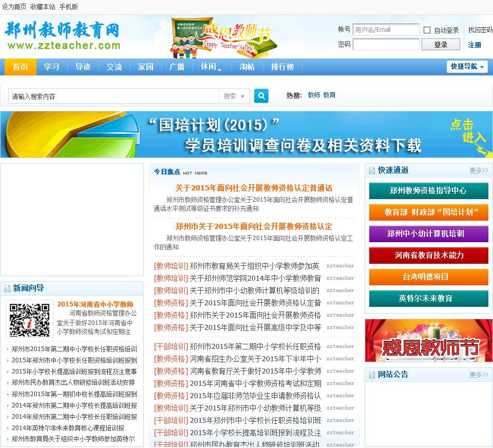Open 台湾明德项目 quick link

(x=428, y=277)
